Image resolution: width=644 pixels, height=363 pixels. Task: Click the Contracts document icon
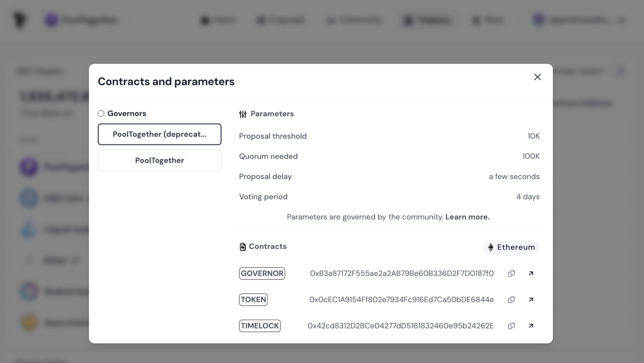click(243, 247)
